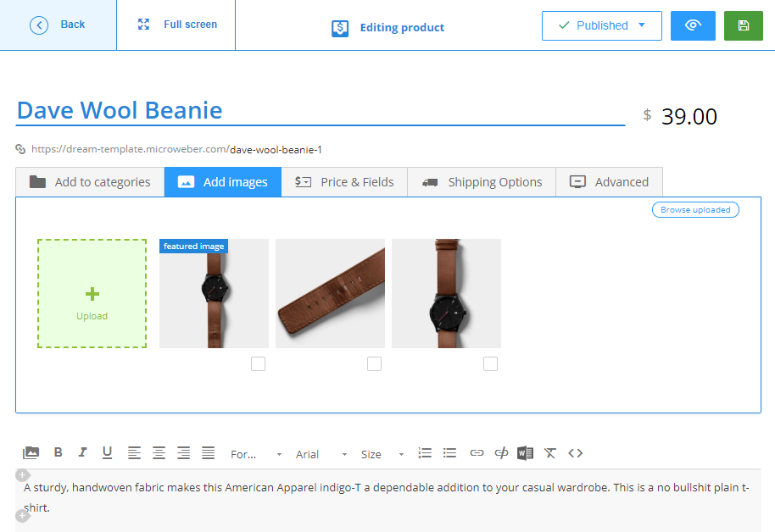The image size is (775, 532).
Task: Select the leather strap image thumbnail
Action: coord(330,293)
